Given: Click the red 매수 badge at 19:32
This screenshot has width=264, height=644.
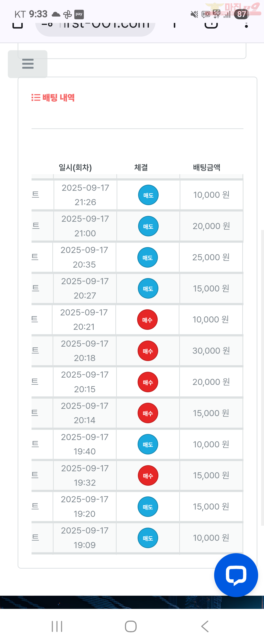Looking at the screenshot, I should tap(148, 475).
